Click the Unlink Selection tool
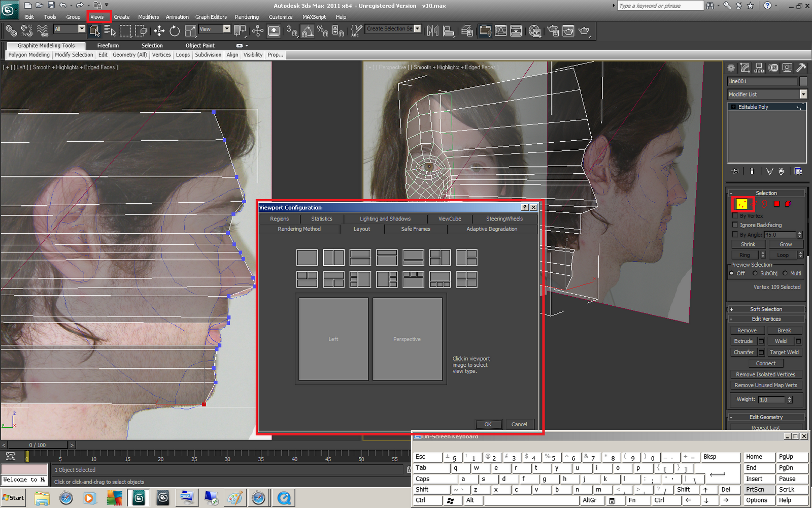The width and height of the screenshot is (812, 508). pyautogui.click(x=26, y=31)
